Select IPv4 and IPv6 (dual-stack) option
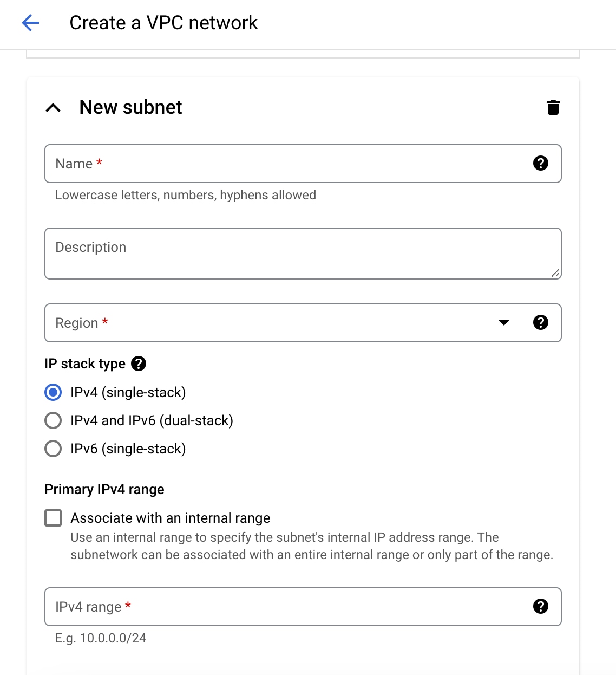This screenshot has height=675, width=616. pos(53,420)
